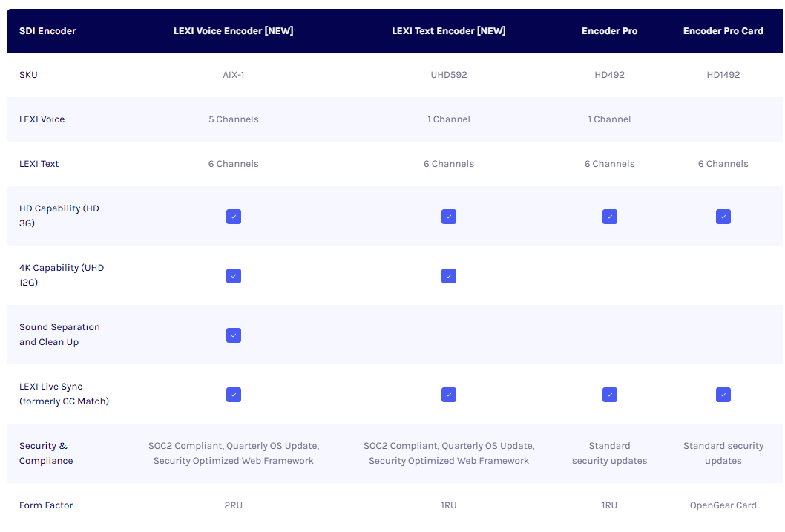Click LEXI Voice Encoder's SOC2 Compliant security text
785x532 pixels.
point(233,453)
